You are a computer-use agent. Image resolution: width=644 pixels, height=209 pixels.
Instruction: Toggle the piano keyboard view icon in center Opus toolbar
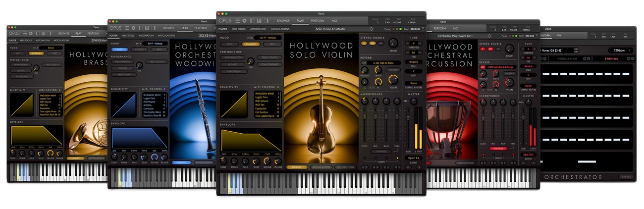pos(258,20)
